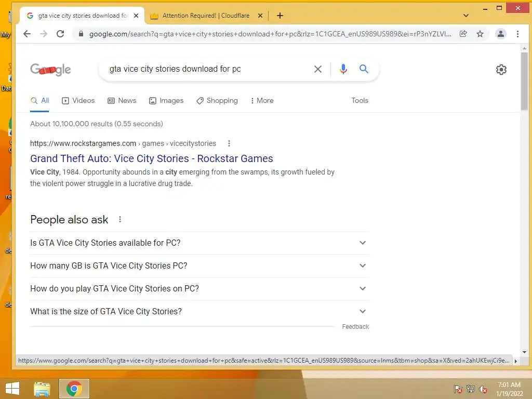Expand 'Is GTA Vice City Stories available for PC?'
The width and height of the screenshot is (532, 399).
click(199, 243)
